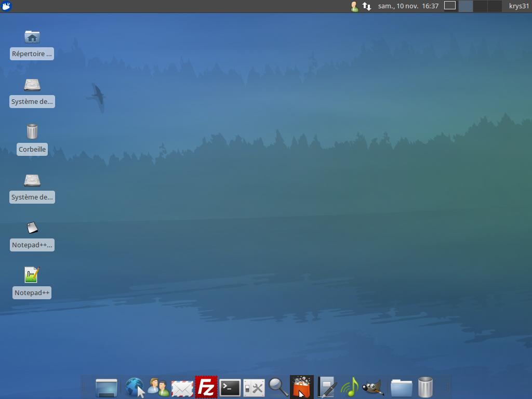Switch to the second workspace
Viewport: 532px width, 399px height.
click(465, 6)
